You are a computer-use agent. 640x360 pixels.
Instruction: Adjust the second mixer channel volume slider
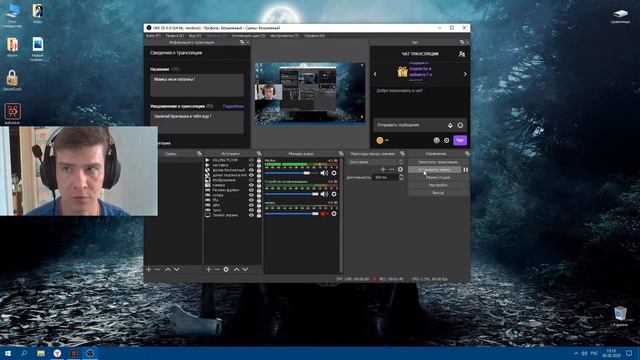click(x=292, y=194)
